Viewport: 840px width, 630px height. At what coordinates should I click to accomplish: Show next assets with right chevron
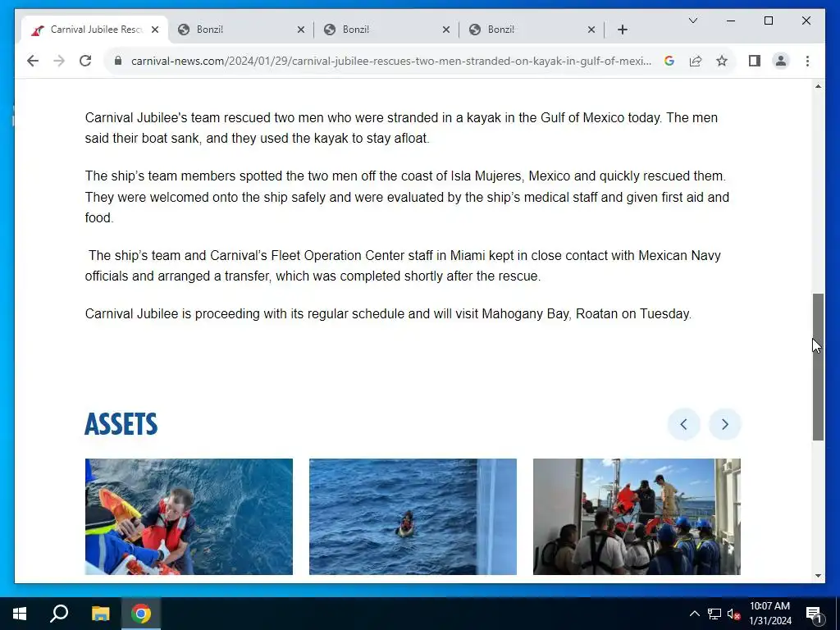[725, 424]
